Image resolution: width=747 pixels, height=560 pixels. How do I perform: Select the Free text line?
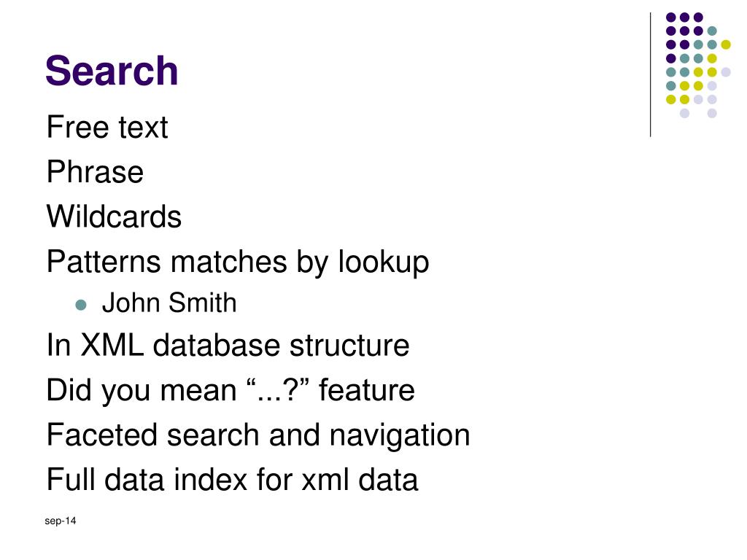tap(107, 127)
